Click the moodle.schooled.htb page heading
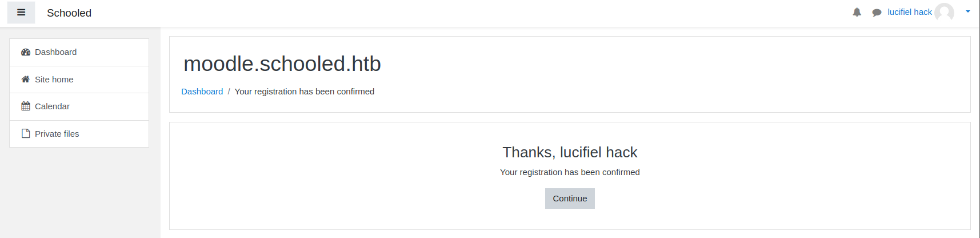The image size is (980, 238). 282,64
